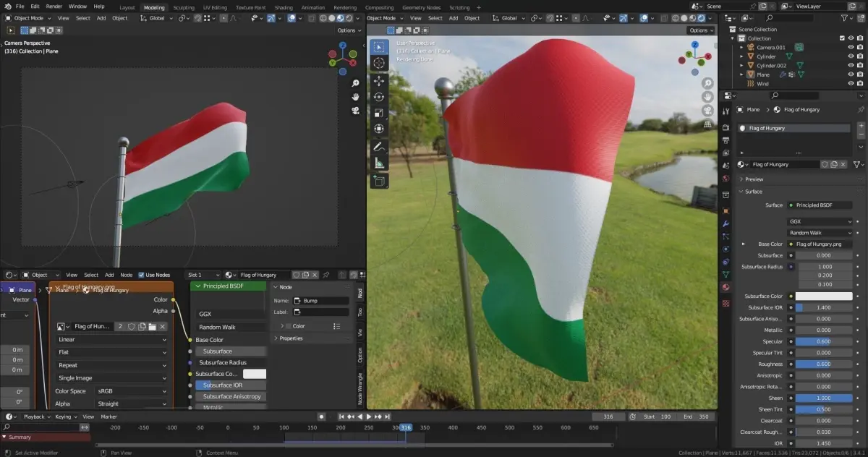Switch to the Shading workspace tab
868x457 pixels.
[284, 7]
